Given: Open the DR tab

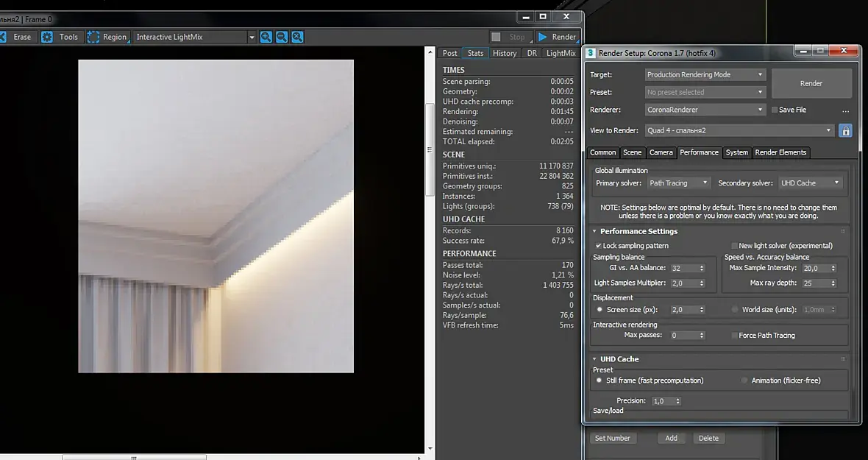Looking at the screenshot, I should point(531,53).
